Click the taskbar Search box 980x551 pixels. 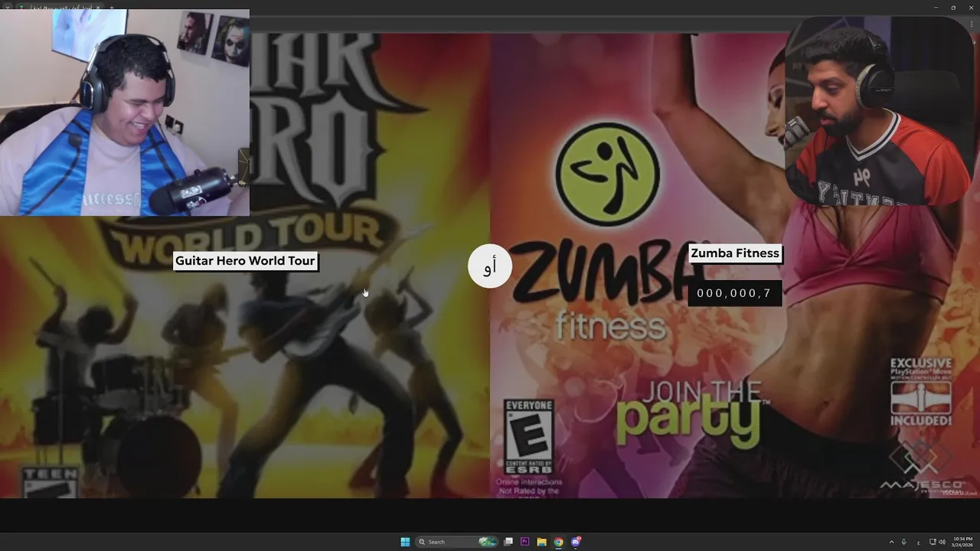tap(457, 542)
